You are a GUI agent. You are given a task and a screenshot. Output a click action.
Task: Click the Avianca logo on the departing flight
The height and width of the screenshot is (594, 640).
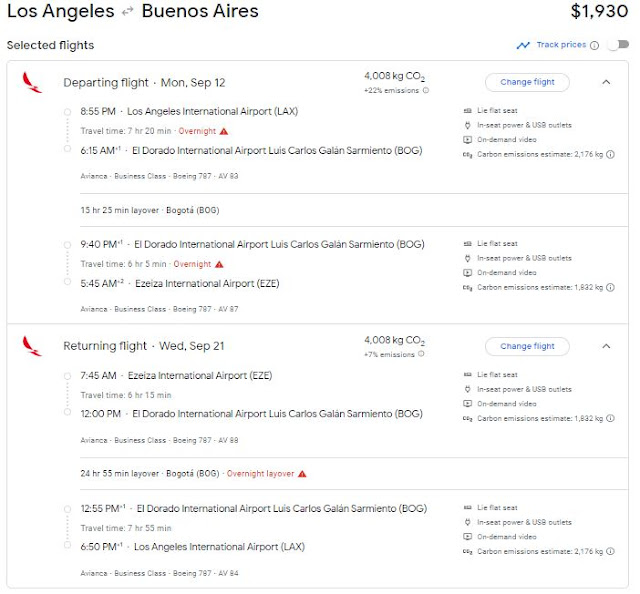point(32,82)
